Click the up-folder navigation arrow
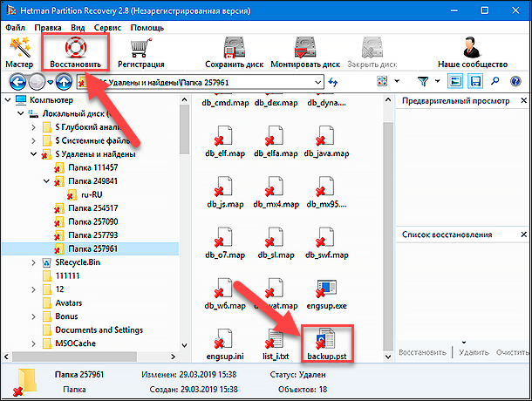The width and height of the screenshot is (532, 401). coord(63,82)
